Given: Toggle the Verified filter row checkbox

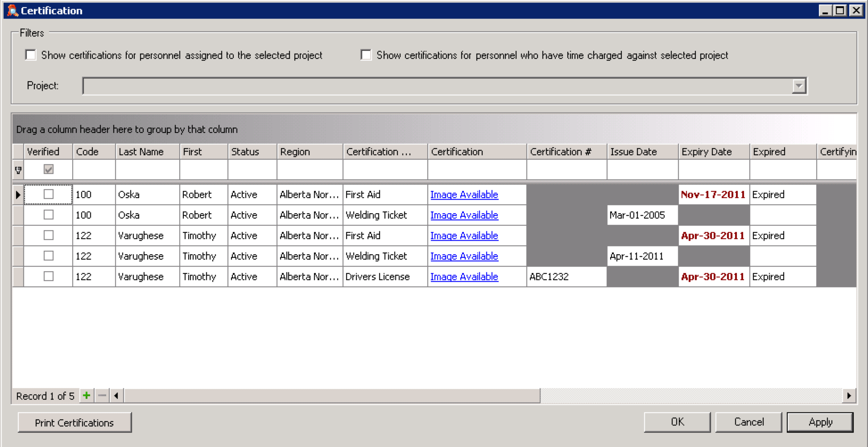Looking at the screenshot, I should click(49, 170).
